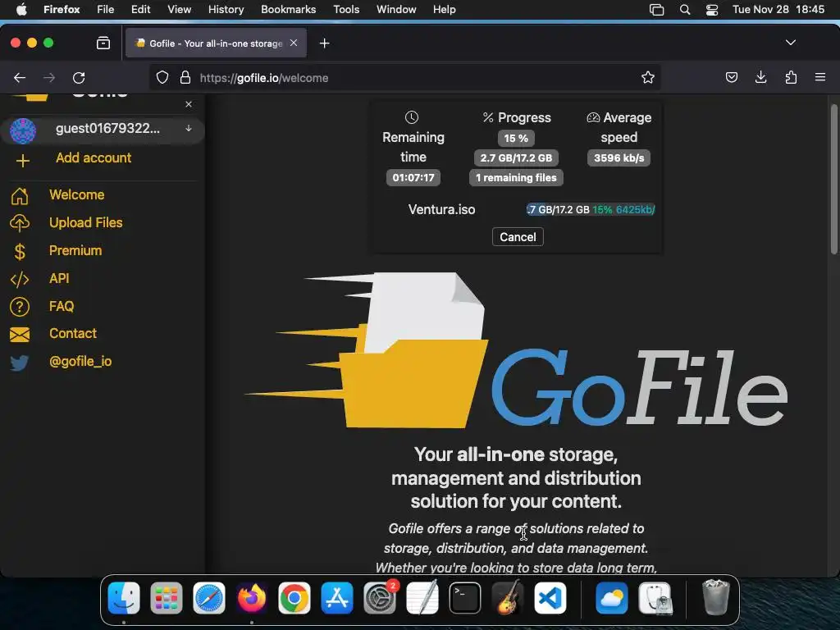The image size is (840, 630).
Task: Open a new tab with plus button
Action: [x=324, y=43]
